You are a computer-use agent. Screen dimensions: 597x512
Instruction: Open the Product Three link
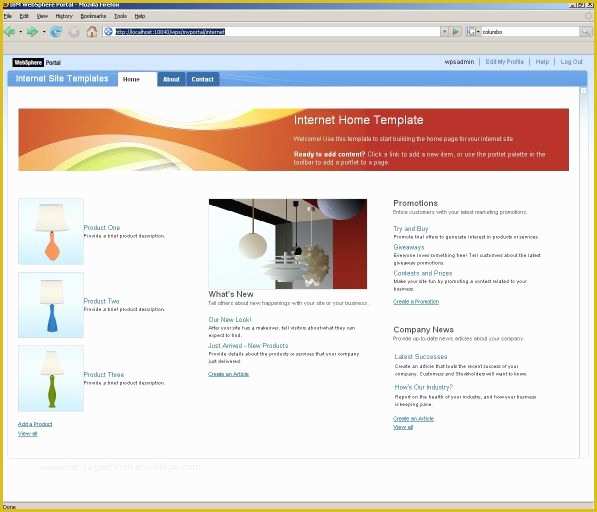coord(104,375)
